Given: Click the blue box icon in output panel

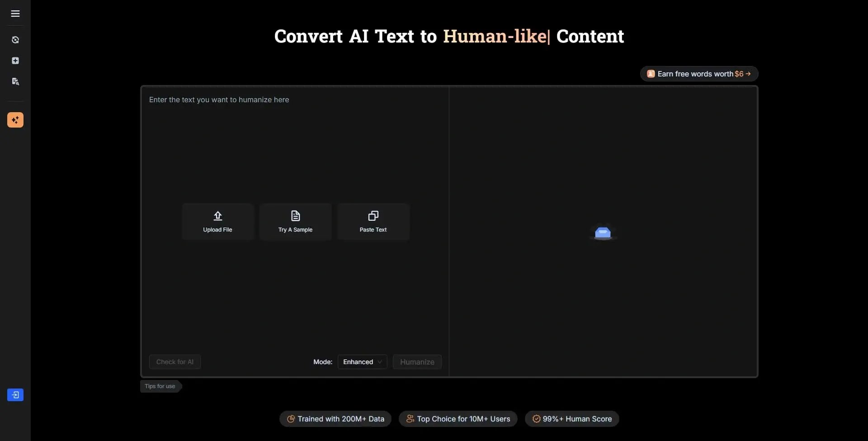Looking at the screenshot, I should 603,232.
